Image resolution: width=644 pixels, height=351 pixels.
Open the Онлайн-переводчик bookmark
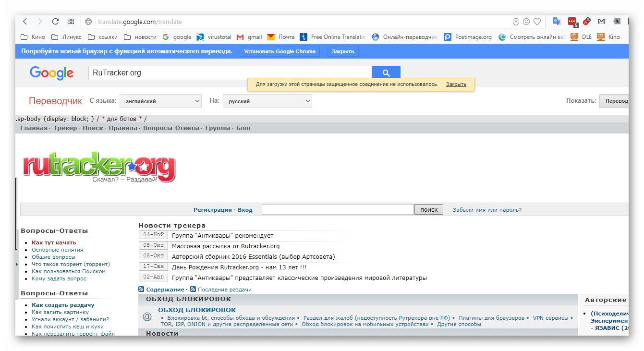(405, 37)
